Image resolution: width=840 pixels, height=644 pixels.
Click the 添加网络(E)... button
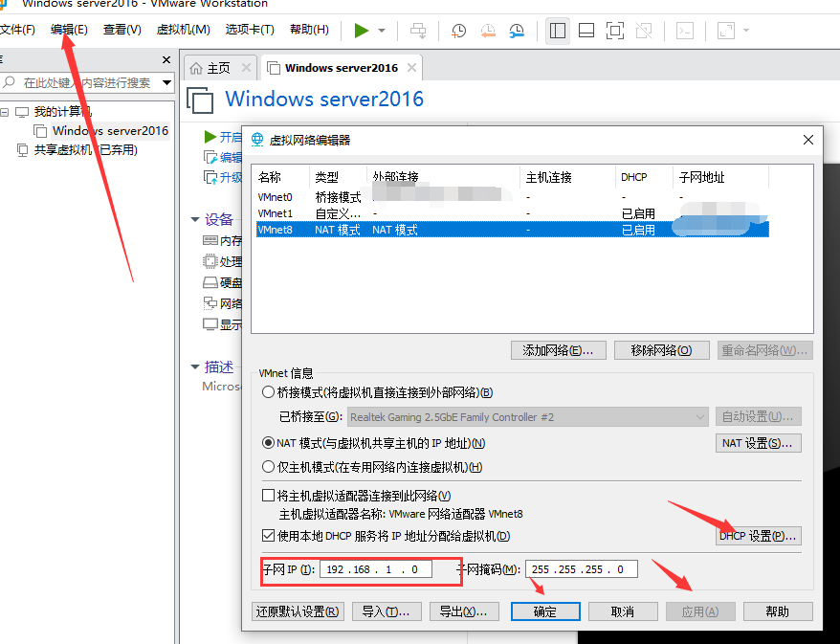[x=558, y=350]
